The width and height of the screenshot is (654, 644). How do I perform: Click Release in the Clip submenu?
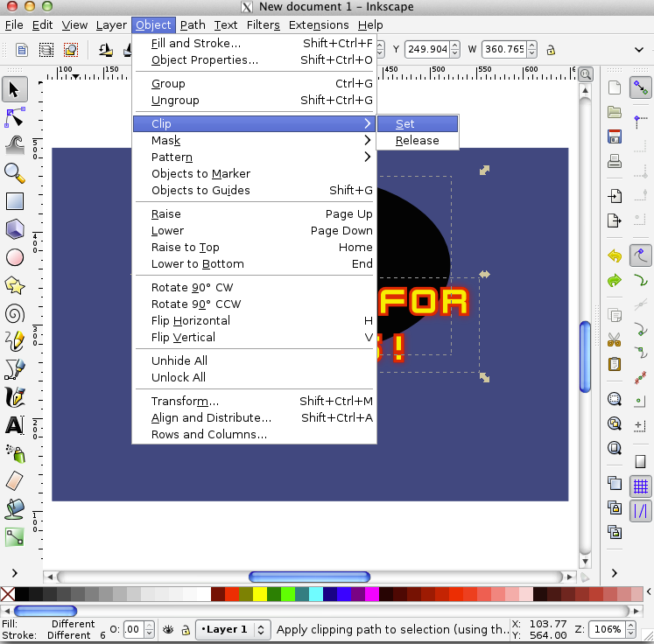417,141
